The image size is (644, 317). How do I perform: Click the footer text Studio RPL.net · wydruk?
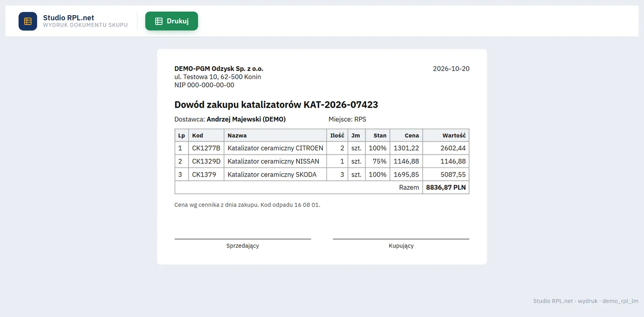pos(565,301)
